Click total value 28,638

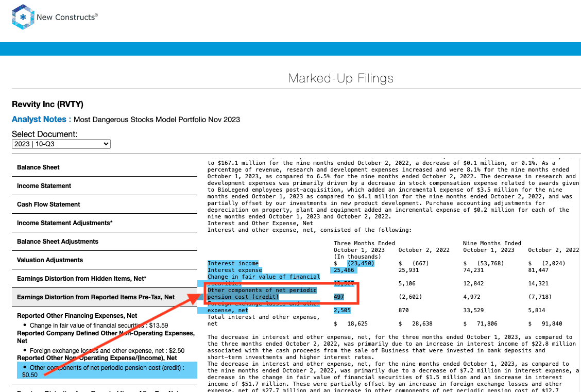[422, 323]
